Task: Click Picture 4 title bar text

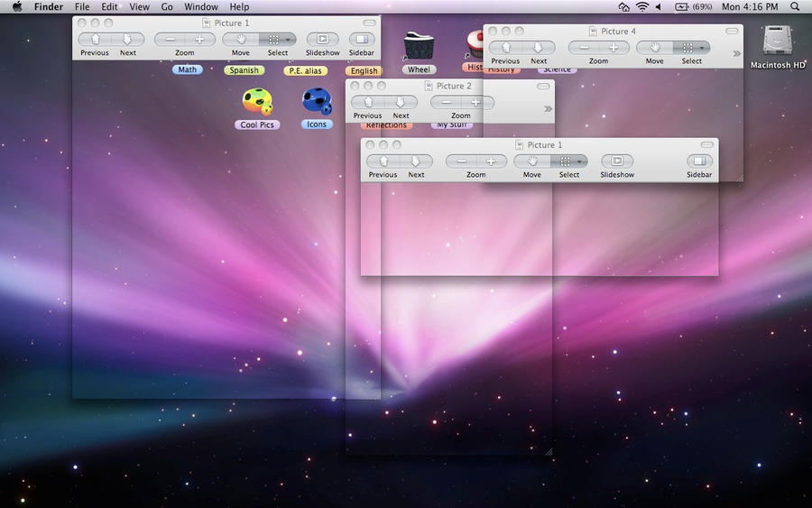Action: 618,31
